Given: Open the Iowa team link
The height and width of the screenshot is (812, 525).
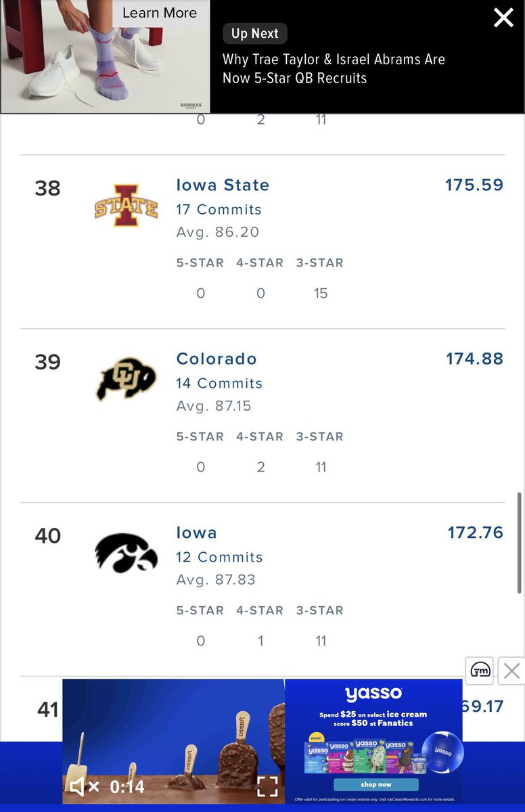Looking at the screenshot, I should (197, 533).
